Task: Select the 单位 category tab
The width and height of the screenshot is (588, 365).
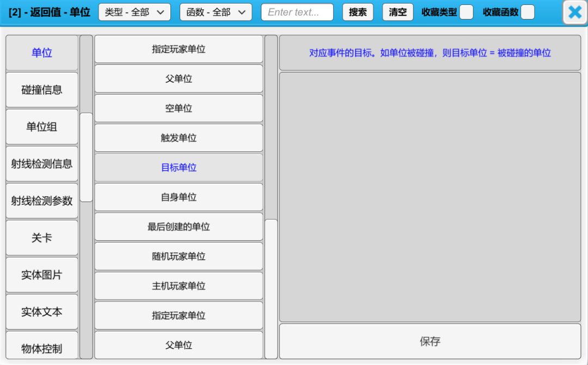Action: tap(42, 53)
